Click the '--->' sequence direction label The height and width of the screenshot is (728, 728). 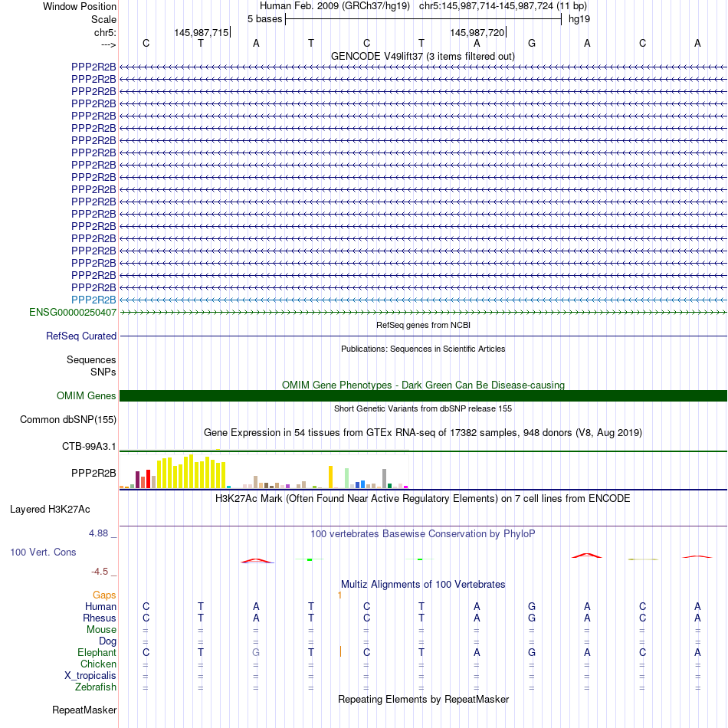108,44
